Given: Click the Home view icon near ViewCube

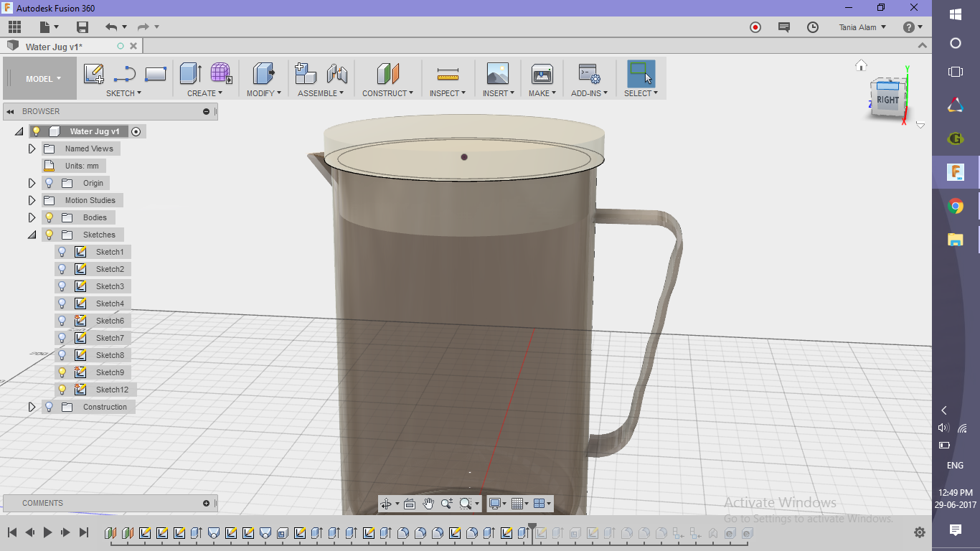Looking at the screenshot, I should [862, 65].
